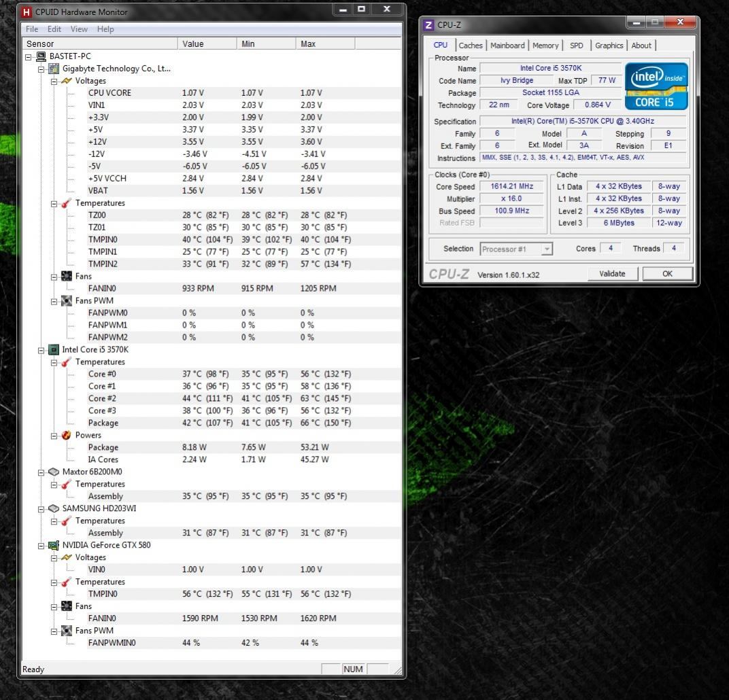Click the Intel CPU Temperatures thermometer icon
Viewport: 729px width, 700px height.
tap(67, 362)
